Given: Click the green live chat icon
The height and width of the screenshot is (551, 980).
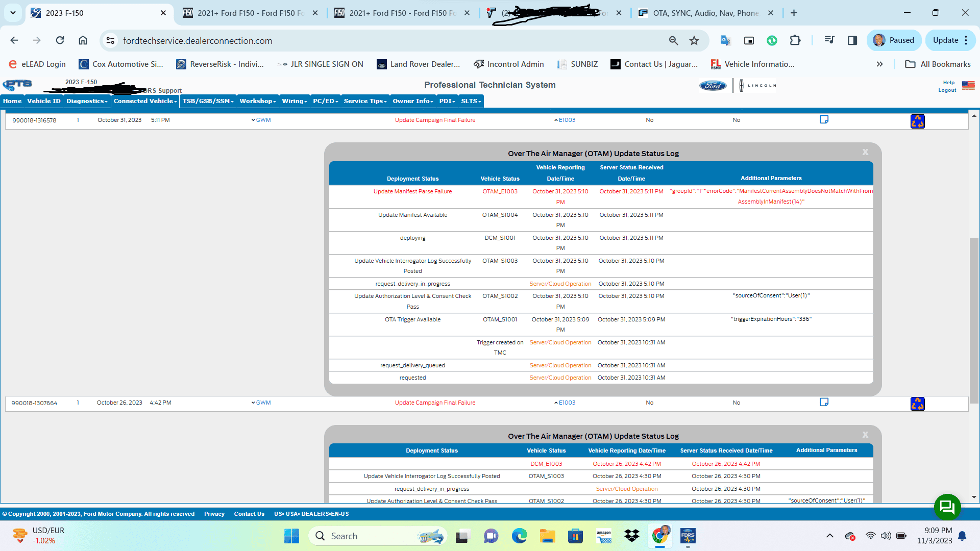Looking at the screenshot, I should pyautogui.click(x=947, y=507).
